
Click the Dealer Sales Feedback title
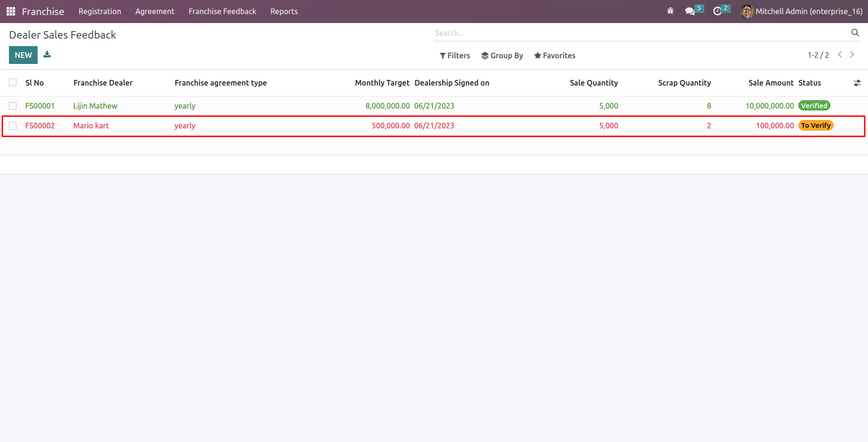(x=63, y=35)
